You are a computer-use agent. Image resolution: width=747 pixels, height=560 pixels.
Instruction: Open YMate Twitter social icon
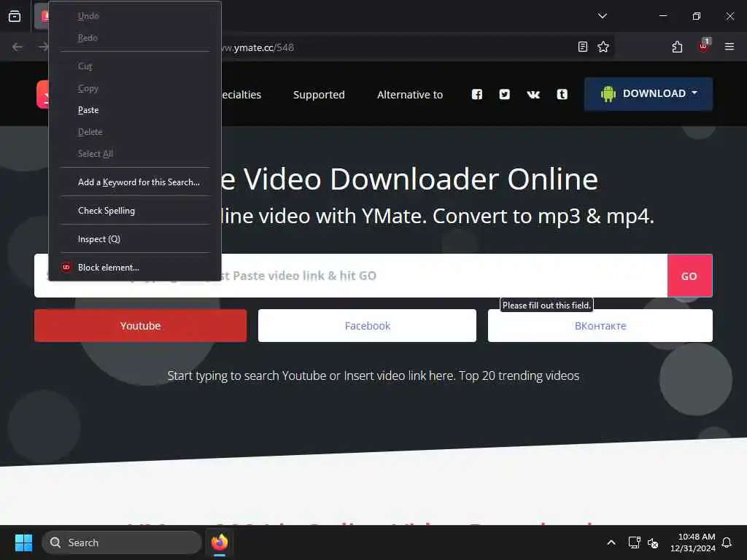[x=505, y=94]
